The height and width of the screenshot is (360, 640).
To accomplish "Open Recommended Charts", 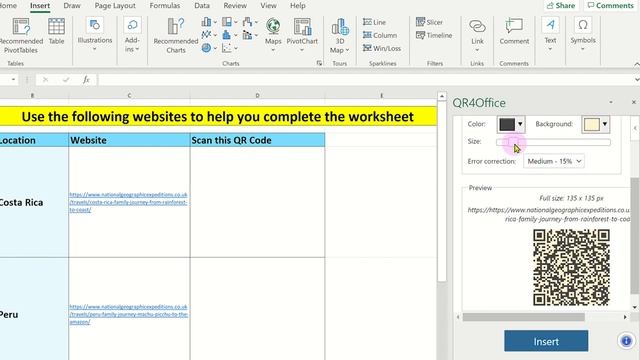I will pyautogui.click(x=176, y=36).
